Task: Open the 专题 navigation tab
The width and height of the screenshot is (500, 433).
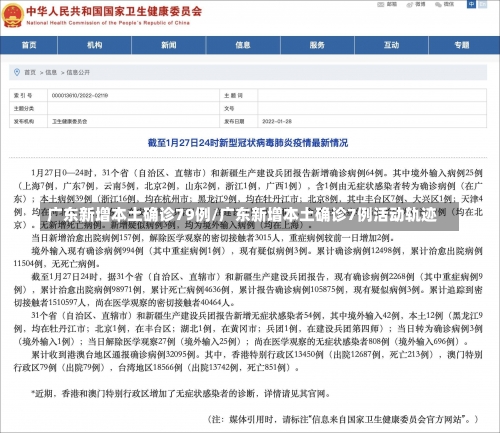Action: point(462,45)
